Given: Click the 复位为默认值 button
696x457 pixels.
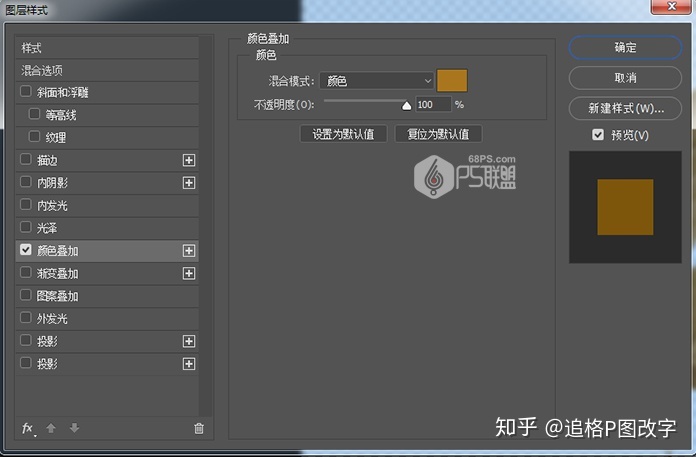Looking at the screenshot, I should (438, 134).
